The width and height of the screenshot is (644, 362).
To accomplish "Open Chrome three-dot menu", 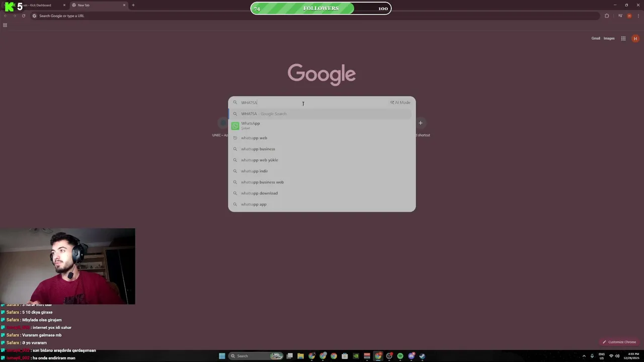I will pos(638,16).
